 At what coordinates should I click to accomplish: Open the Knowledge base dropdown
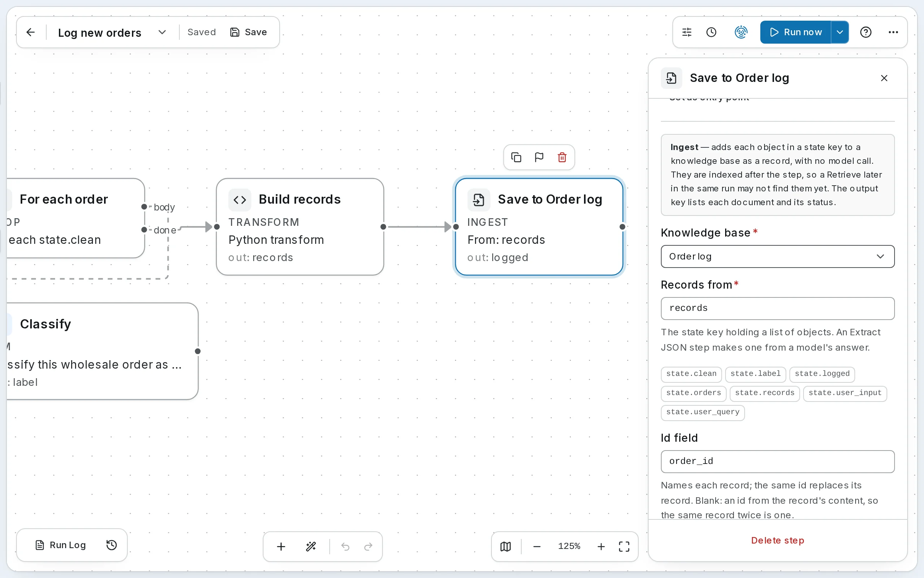point(778,256)
